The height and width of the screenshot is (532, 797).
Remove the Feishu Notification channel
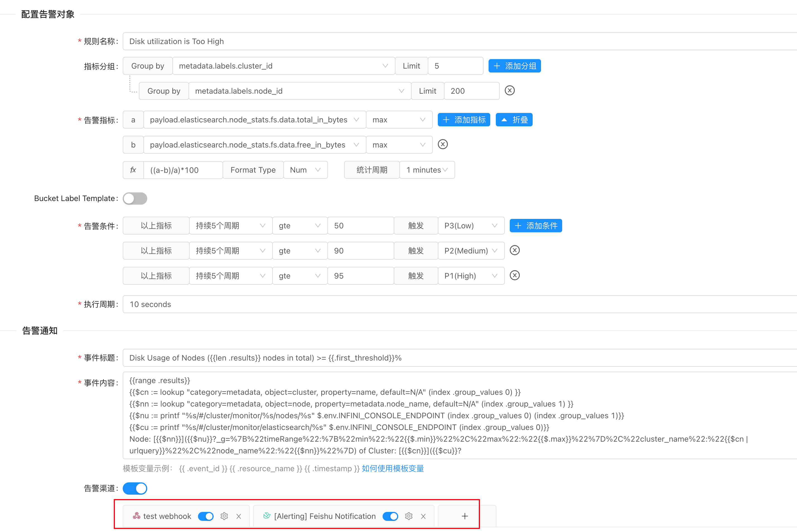423,516
